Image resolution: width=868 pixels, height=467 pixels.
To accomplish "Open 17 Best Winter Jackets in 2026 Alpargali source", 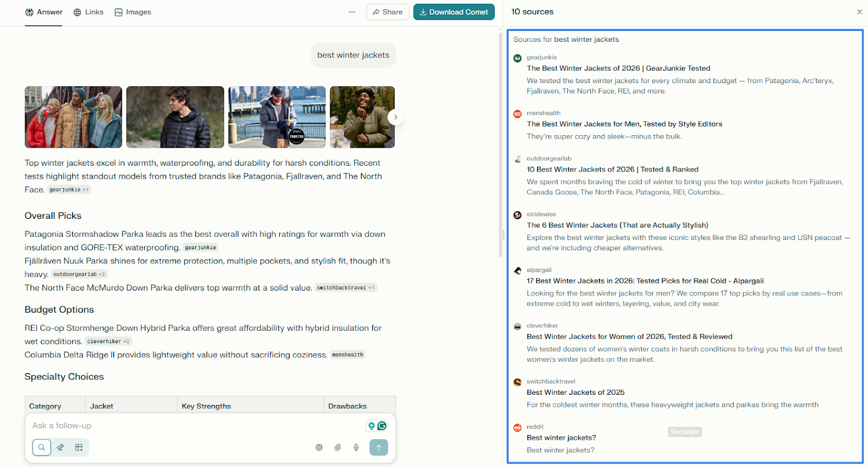I will pos(645,281).
